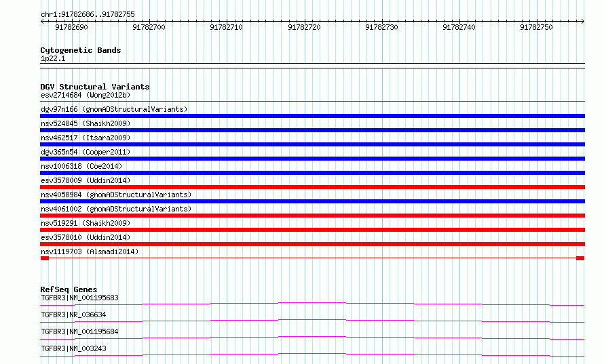Click the TGFBR3|NM_003243 gene label
Viewport: 604px width, 364px height.
point(73,348)
